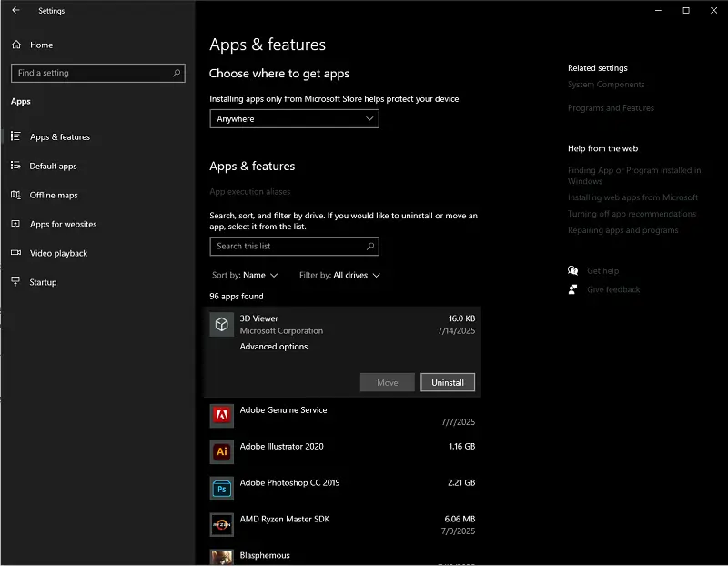
Task: Expand the Filter by All drives dropdown
Action: [340, 275]
